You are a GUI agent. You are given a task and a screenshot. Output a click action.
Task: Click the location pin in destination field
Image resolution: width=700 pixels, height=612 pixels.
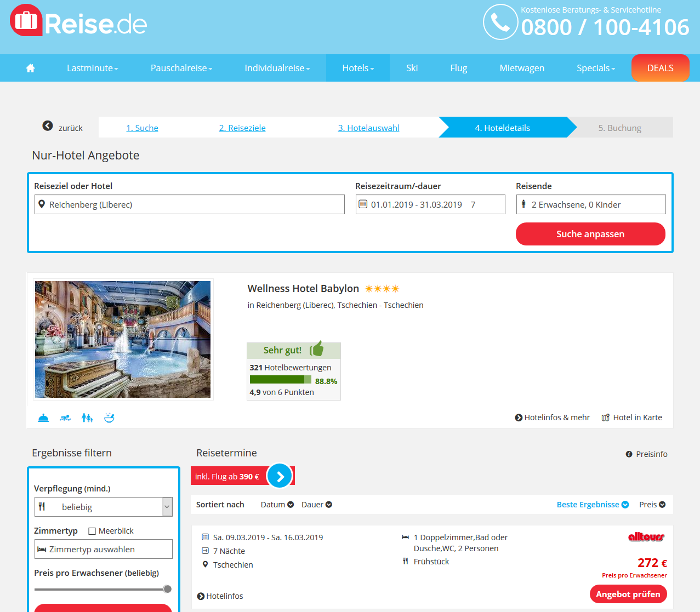(x=42, y=204)
